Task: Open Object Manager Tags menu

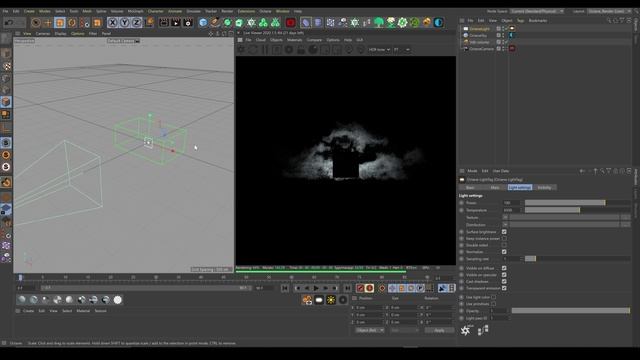Action: pos(520,20)
